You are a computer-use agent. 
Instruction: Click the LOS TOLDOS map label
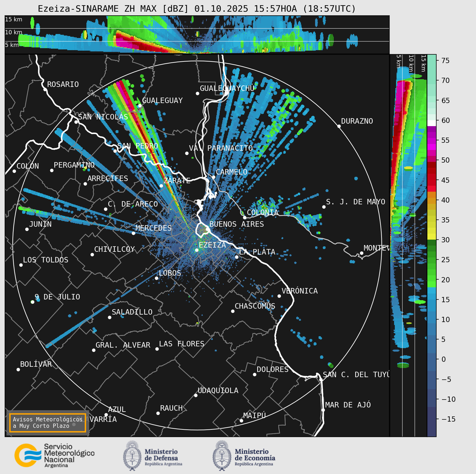[46, 260]
